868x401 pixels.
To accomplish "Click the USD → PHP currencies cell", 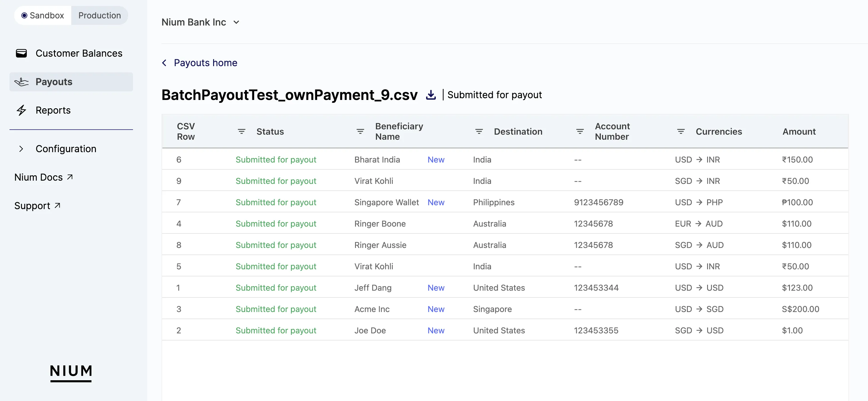I will 698,202.
